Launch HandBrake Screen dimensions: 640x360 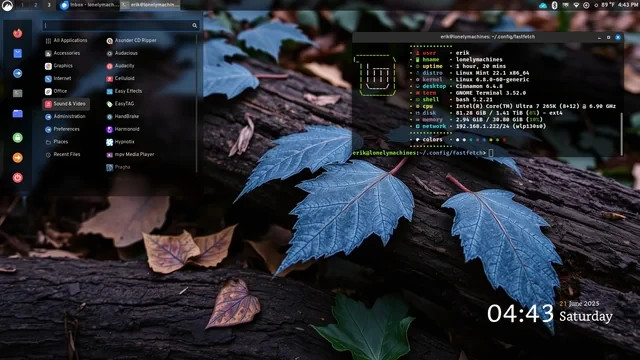[122, 116]
